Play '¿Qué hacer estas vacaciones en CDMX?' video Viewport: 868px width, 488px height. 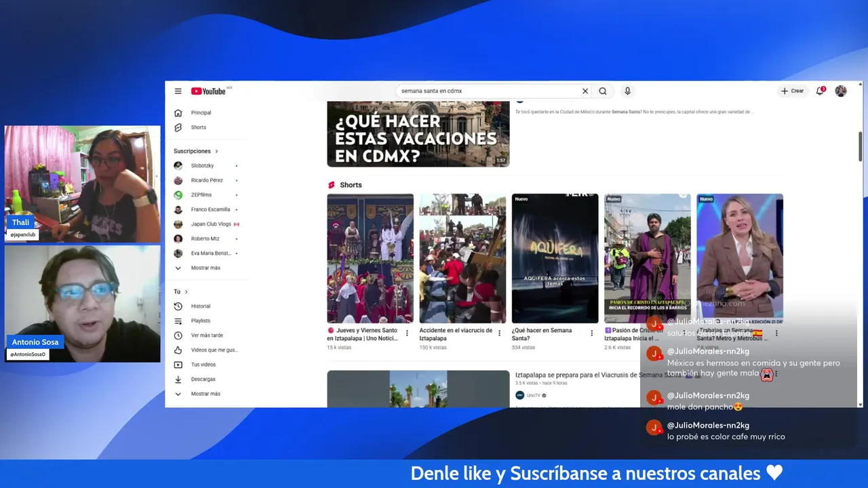coord(418,134)
